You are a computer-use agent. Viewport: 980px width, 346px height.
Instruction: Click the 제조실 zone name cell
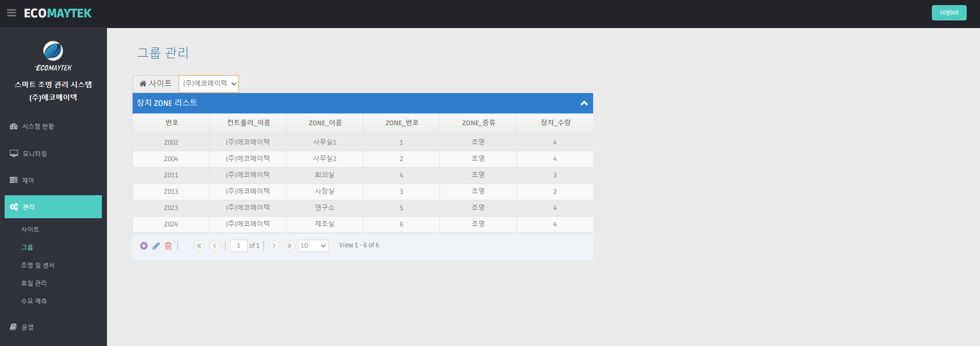click(325, 224)
